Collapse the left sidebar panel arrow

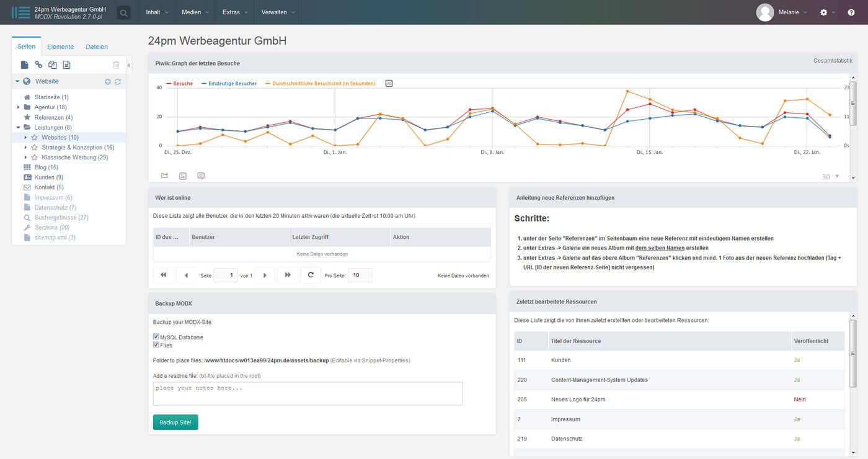(x=129, y=65)
